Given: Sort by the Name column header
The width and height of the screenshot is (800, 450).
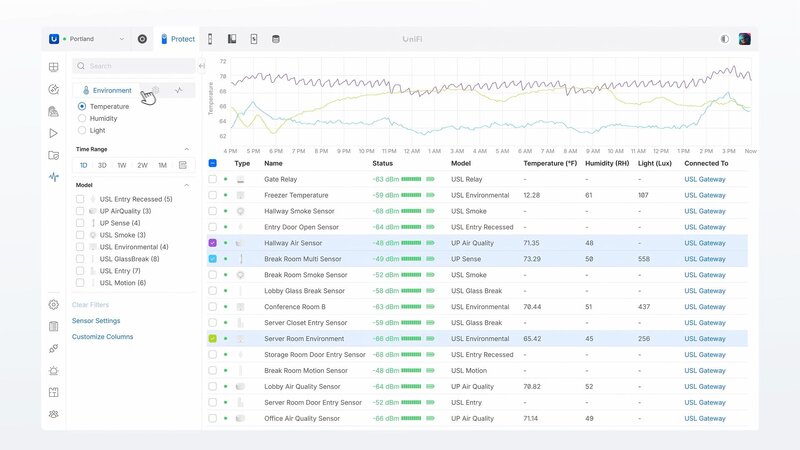Looking at the screenshot, I should pos(273,163).
